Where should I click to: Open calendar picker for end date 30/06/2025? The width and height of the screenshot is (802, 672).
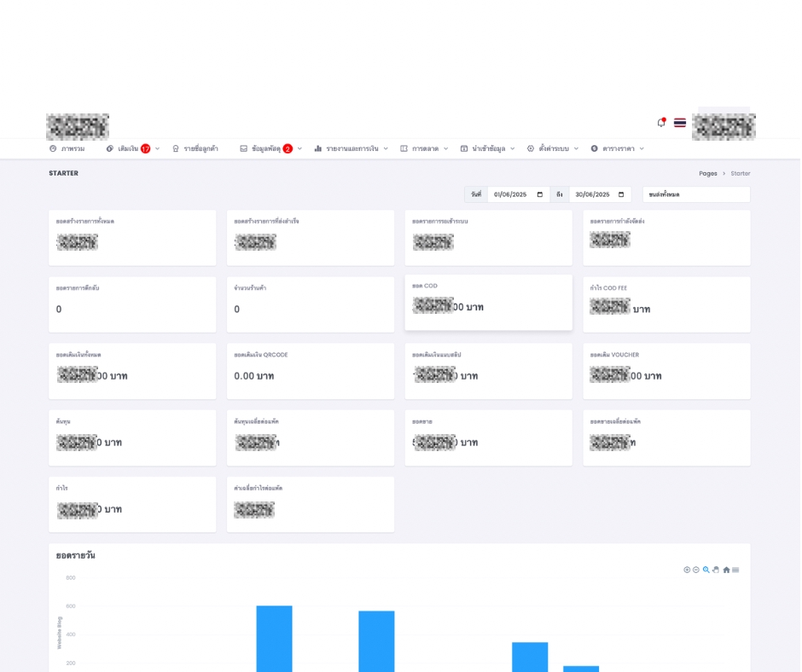tap(621, 194)
